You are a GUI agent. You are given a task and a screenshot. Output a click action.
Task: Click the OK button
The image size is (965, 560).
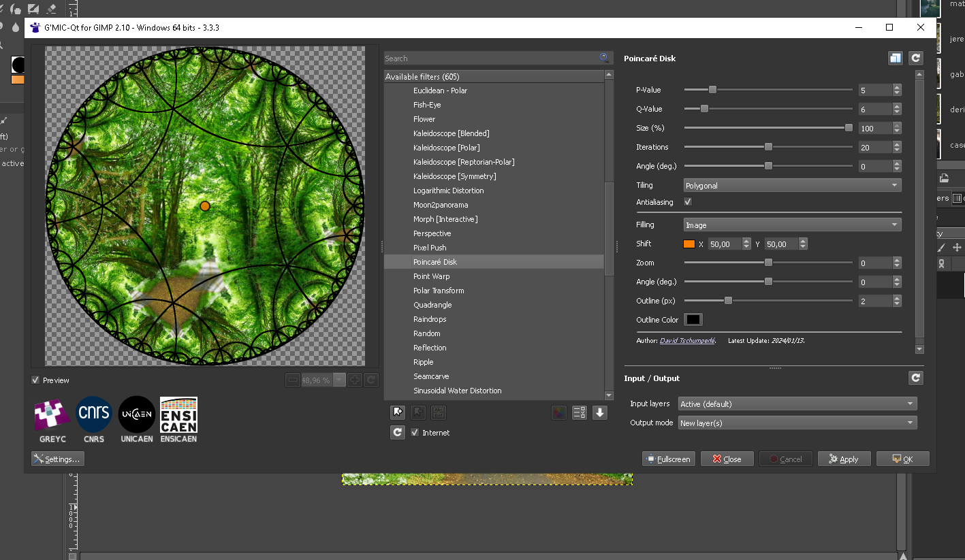903,459
